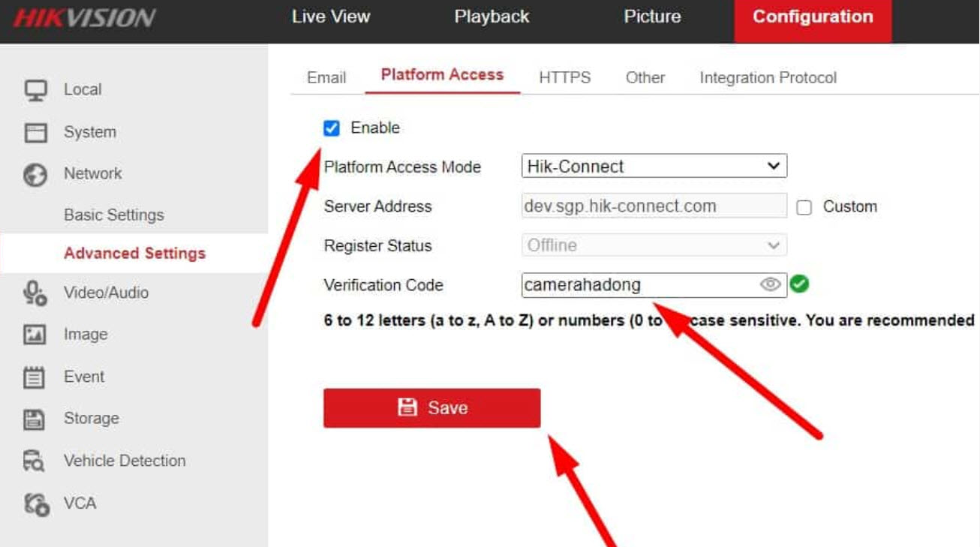
Task: Reveal verification code with eye icon
Action: click(x=771, y=284)
